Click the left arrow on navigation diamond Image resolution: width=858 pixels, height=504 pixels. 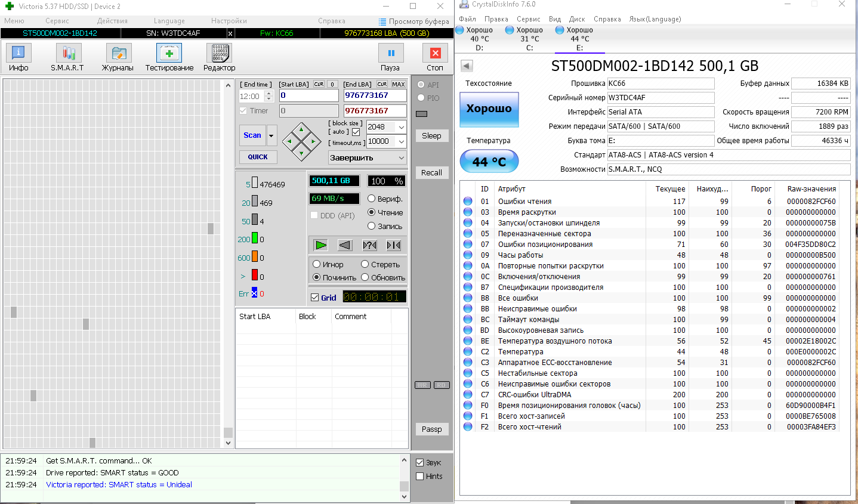tap(289, 141)
